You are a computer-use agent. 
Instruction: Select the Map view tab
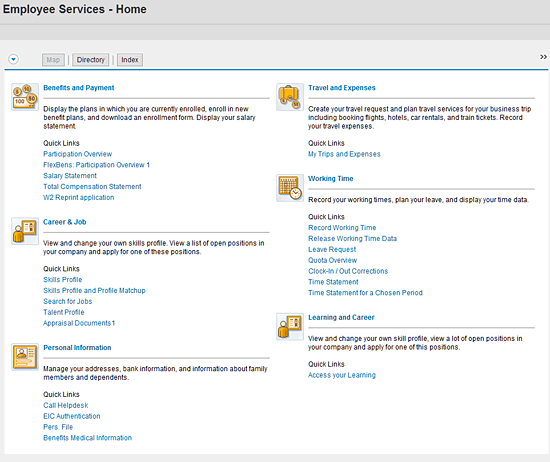tap(53, 60)
